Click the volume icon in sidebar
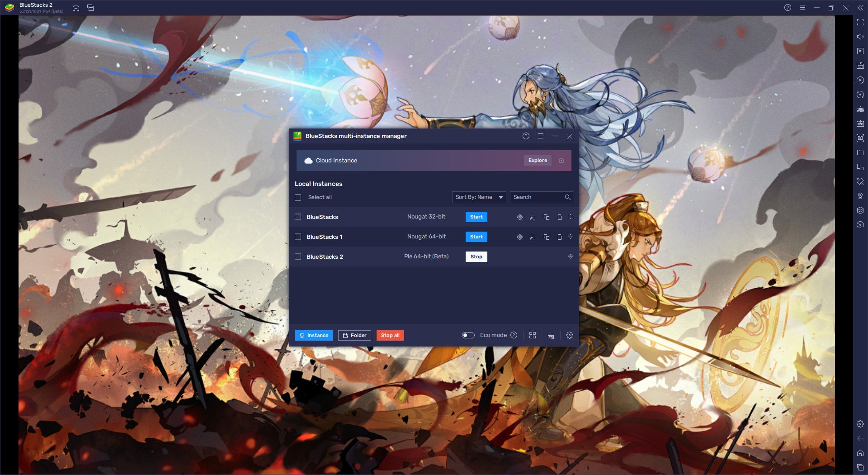Viewport: 868px width, 475px height. coord(860,37)
